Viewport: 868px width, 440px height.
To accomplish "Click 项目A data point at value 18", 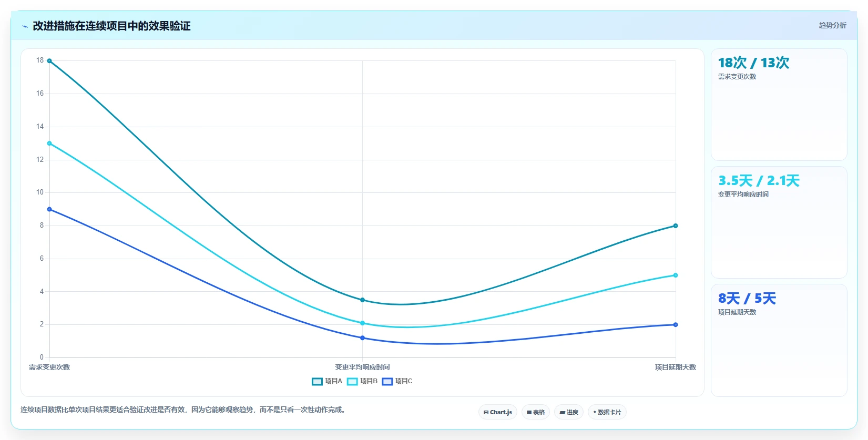I will (x=49, y=61).
